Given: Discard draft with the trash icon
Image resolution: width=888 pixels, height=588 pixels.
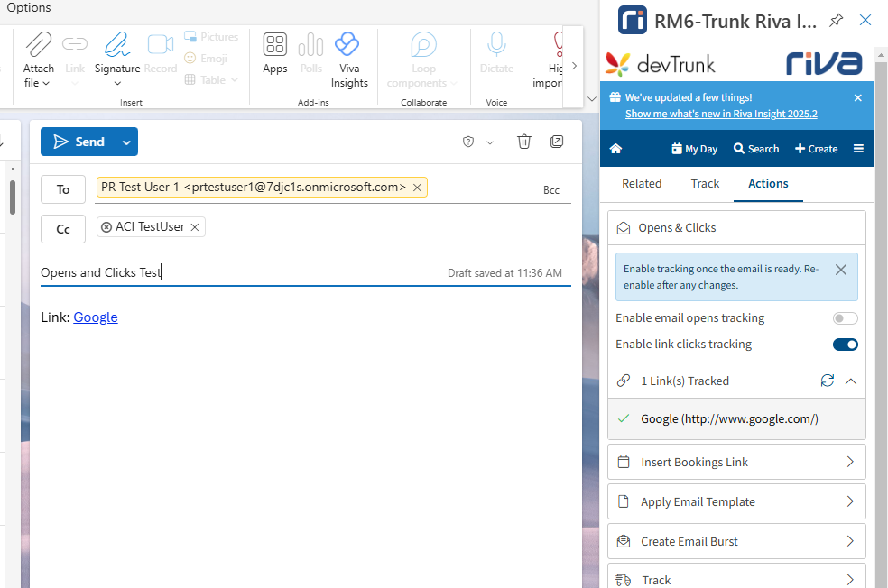Looking at the screenshot, I should (x=524, y=142).
